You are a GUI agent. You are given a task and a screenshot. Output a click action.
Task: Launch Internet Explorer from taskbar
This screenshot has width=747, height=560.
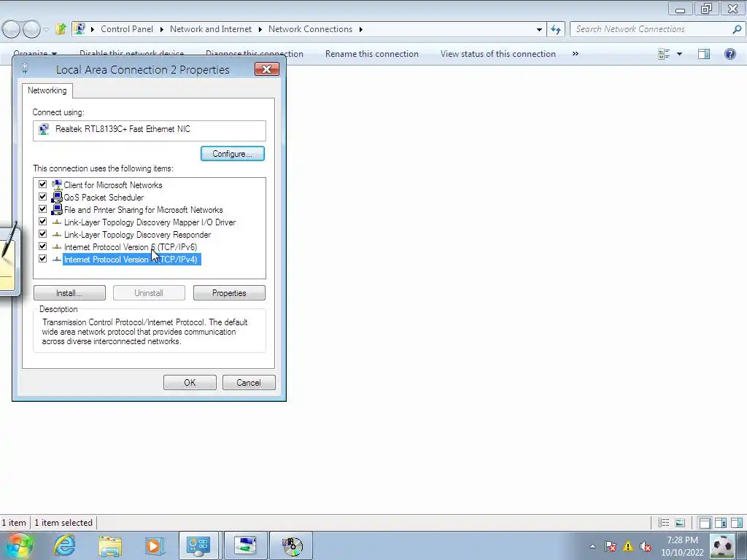64,545
